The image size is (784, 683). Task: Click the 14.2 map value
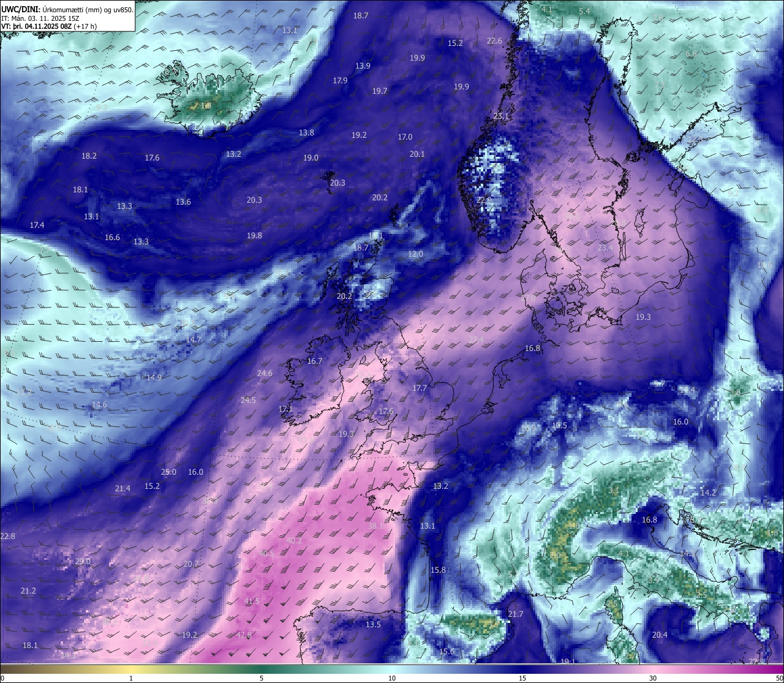[708, 493]
